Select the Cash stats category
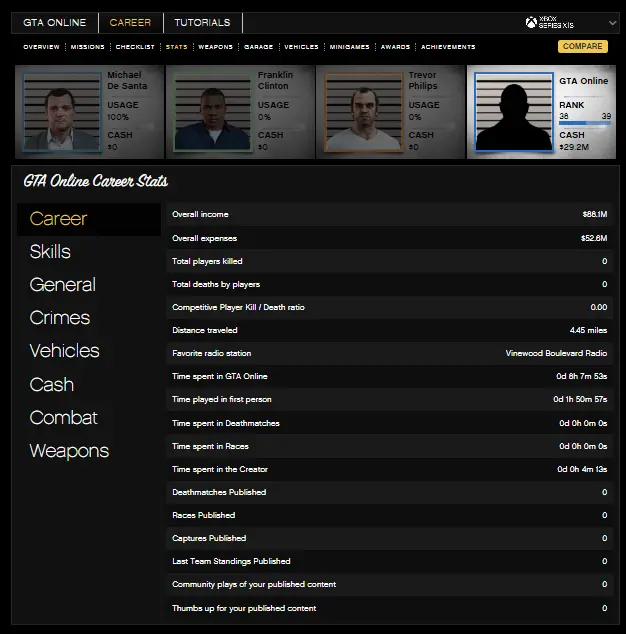This screenshot has height=634, width=626. 52,385
